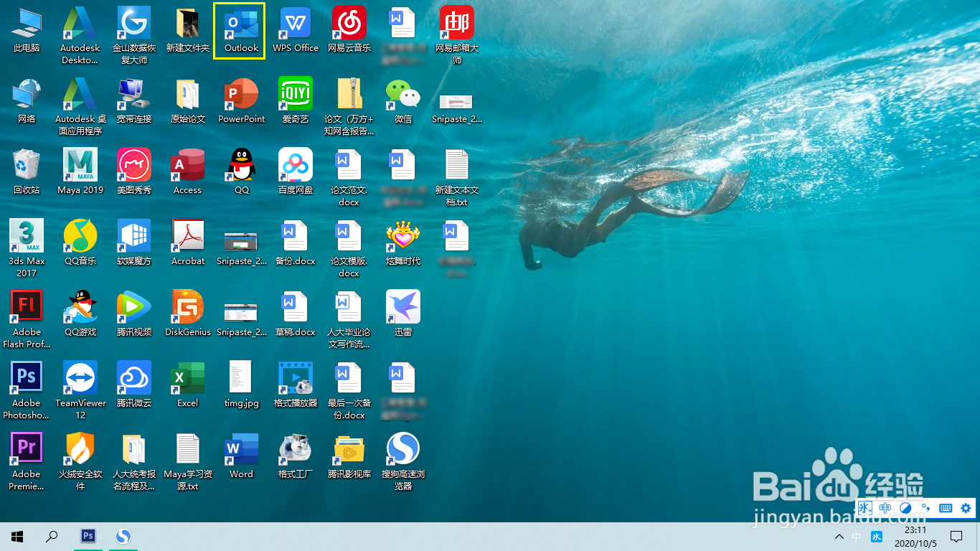Select the Access desktop shortcut

(188, 171)
